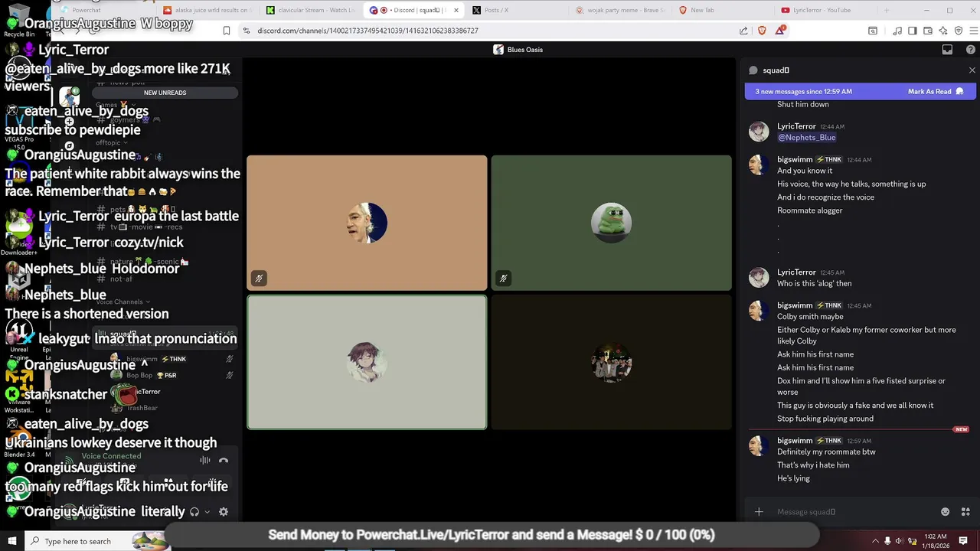
Task: Click the message 'Who is this 'alog' then'
Action: [x=814, y=284]
